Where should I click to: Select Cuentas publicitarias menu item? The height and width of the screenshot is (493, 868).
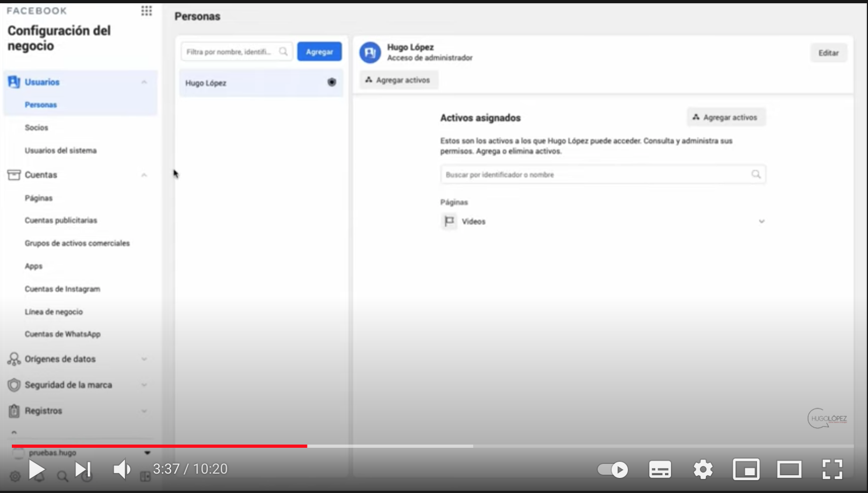coord(61,221)
